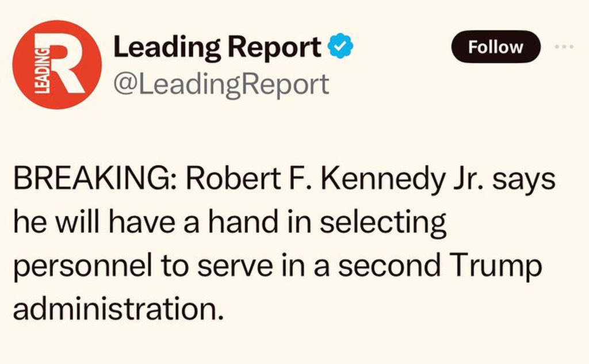The image size is (589, 364).
Task: Follow the Leading Report account
Action: pyautogui.click(x=496, y=47)
